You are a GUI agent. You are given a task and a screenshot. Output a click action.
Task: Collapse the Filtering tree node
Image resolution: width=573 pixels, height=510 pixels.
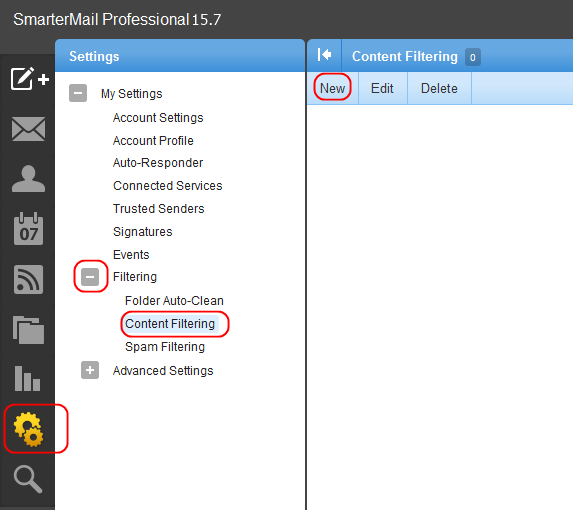point(90,277)
